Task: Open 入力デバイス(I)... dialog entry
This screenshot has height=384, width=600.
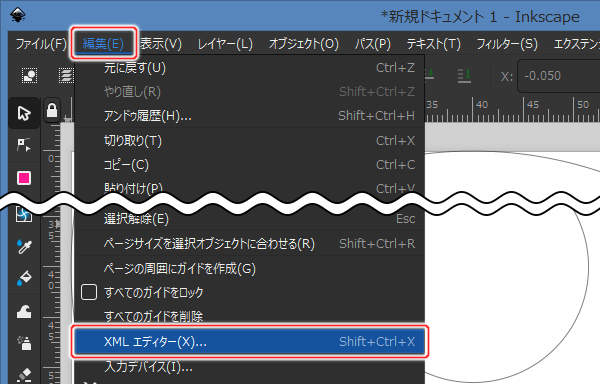Action: [x=249, y=367]
